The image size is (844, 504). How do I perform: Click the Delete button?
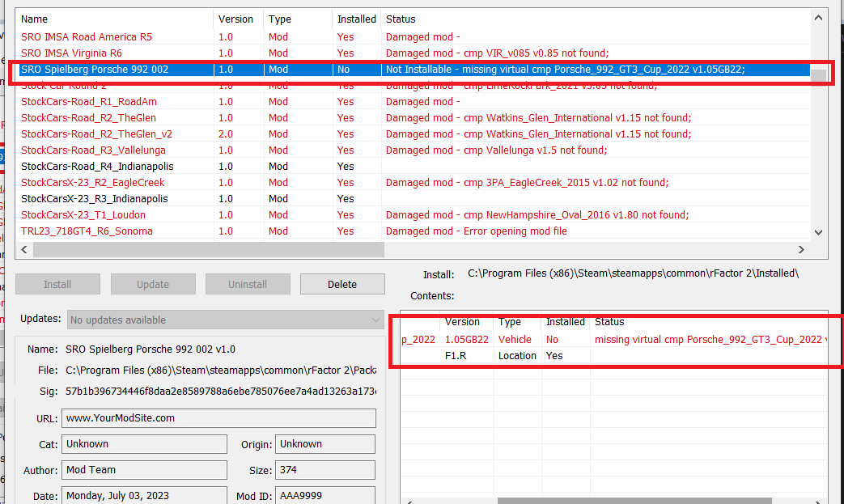pyautogui.click(x=341, y=284)
